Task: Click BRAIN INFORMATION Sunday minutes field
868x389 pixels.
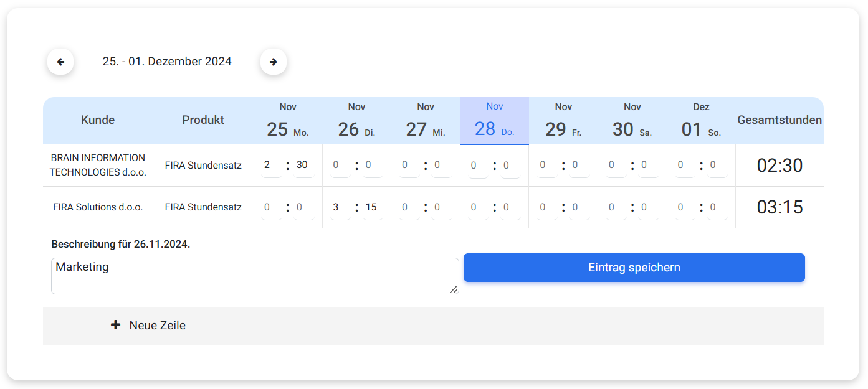Action: pyautogui.click(x=717, y=165)
